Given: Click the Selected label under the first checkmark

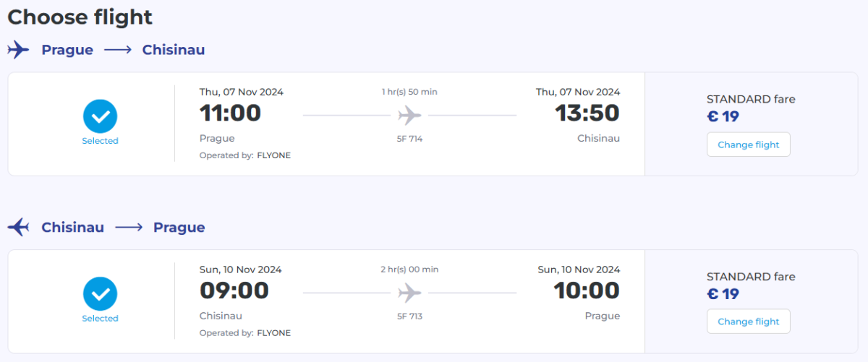Looking at the screenshot, I should [100, 141].
